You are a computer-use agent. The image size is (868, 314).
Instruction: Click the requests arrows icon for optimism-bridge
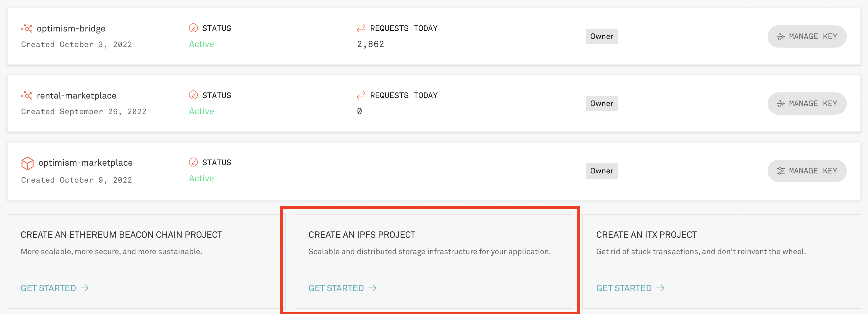(x=361, y=28)
